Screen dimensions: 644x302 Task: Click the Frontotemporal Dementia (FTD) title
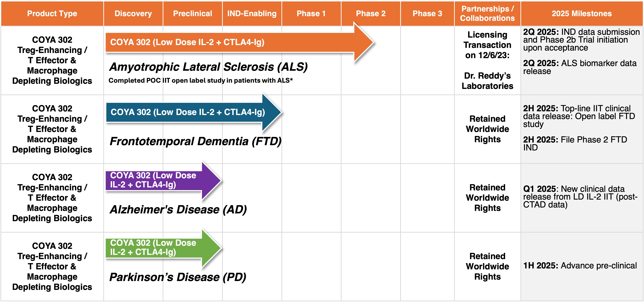tap(195, 141)
